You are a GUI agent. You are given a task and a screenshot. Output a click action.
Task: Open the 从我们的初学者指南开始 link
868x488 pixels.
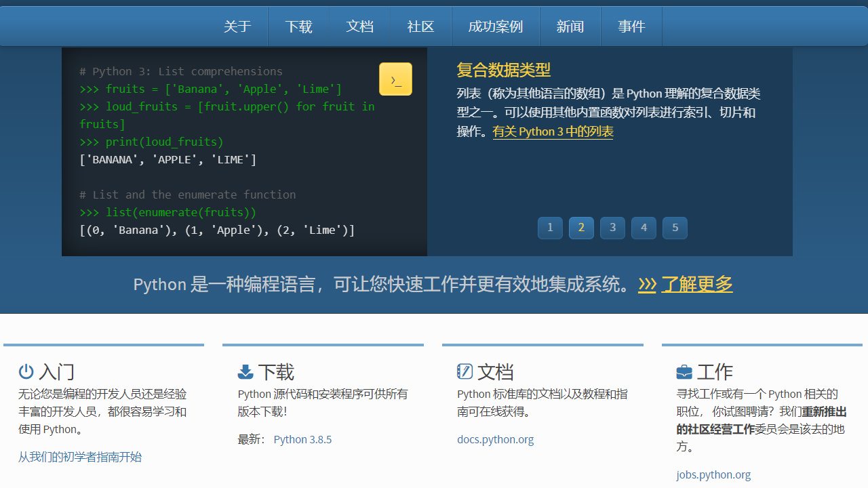[80, 457]
